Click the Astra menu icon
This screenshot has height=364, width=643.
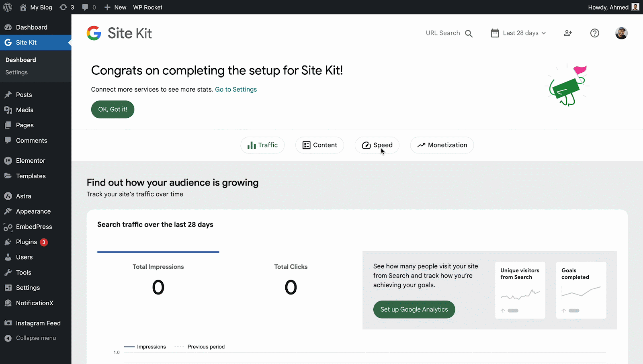point(8,196)
